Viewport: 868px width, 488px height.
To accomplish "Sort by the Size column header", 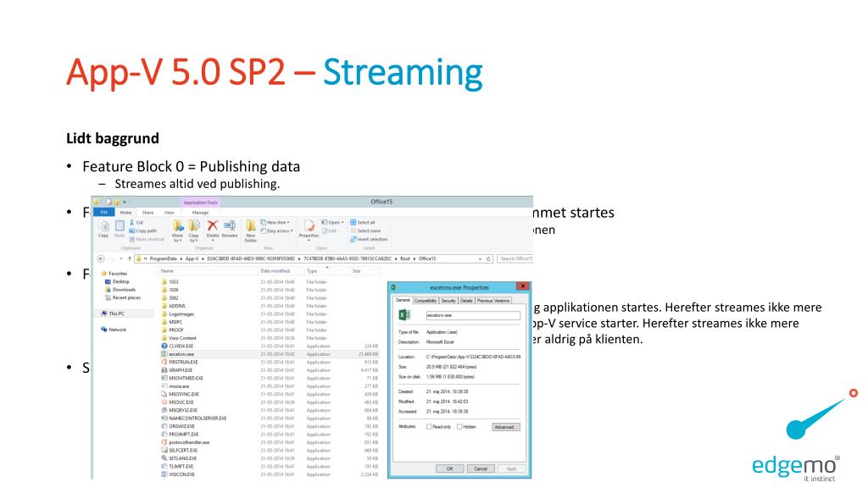I will 357,271.
